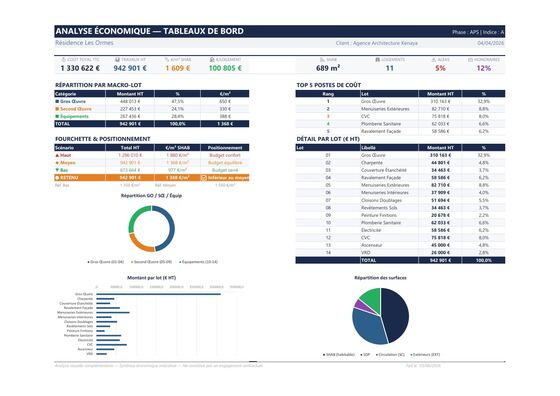Click the green down triangle beside Bas

point(57,170)
